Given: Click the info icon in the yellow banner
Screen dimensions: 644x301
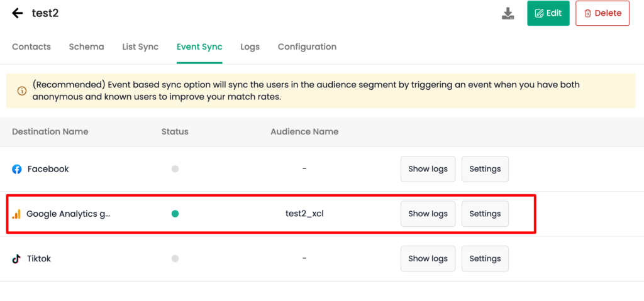Looking at the screenshot, I should [x=22, y=90].
